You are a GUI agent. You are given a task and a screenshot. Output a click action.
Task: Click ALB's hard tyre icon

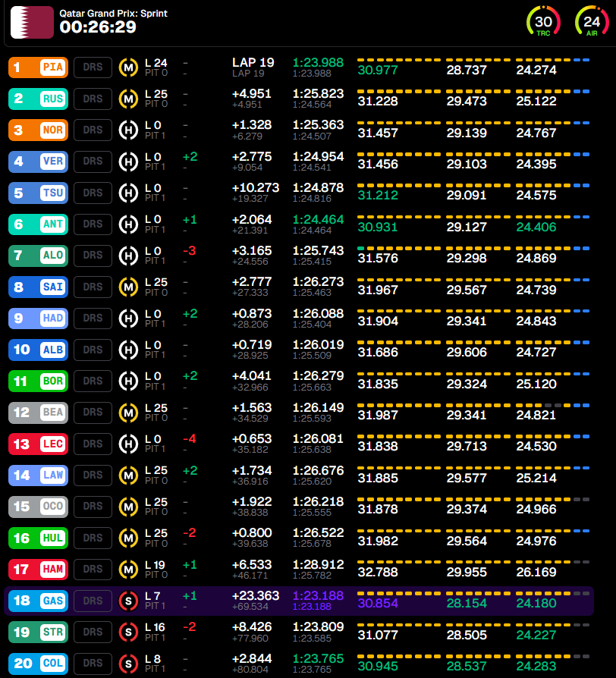[128, 350]
